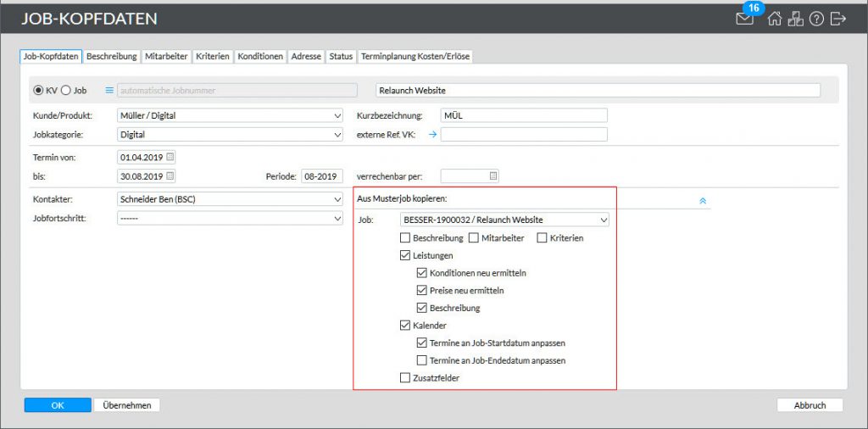This screenshot has height=429, width=868.
Task: Open calendar picker for verrechenbar per
Action: 492,176
